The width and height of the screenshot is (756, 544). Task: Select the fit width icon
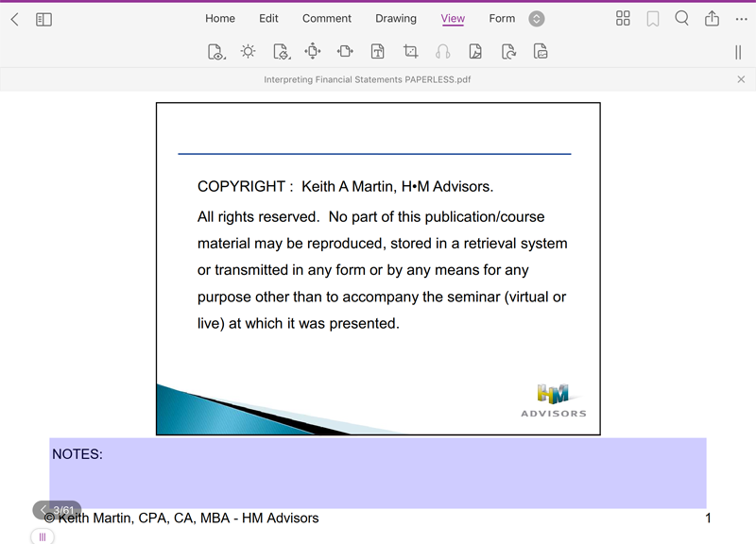[345, 52]
